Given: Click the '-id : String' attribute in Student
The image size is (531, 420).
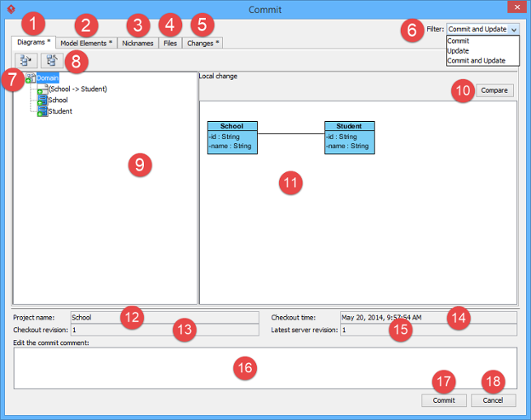Looking at the screenshot, I should click(342, 137).
